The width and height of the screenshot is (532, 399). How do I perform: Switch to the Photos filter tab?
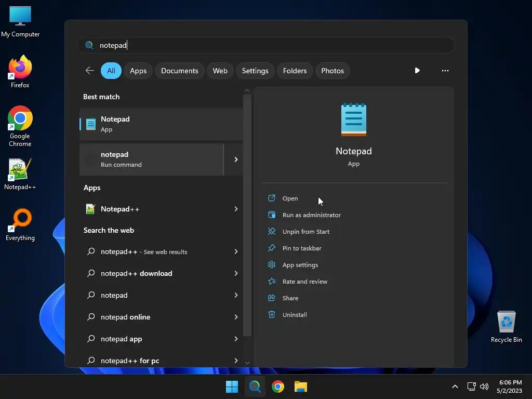coord(332,71)
